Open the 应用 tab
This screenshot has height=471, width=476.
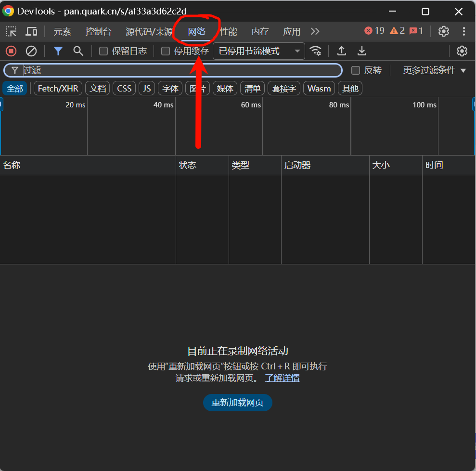(292, 31)
